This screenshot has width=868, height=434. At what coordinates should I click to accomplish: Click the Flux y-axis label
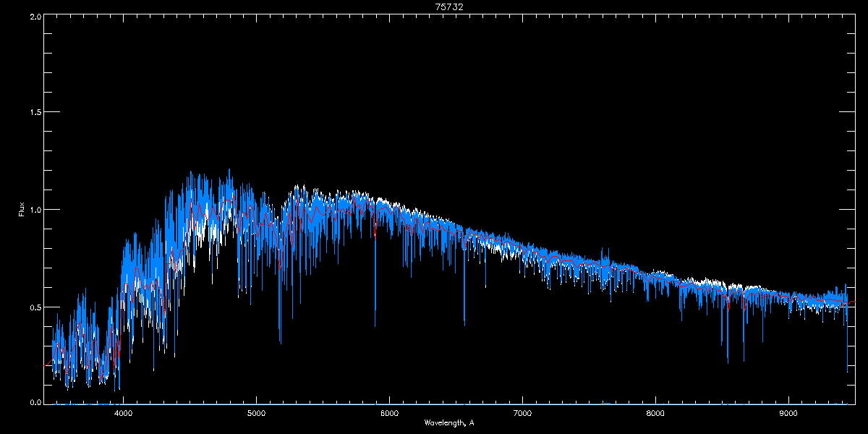pyautogui.click(x=21, y=210)
